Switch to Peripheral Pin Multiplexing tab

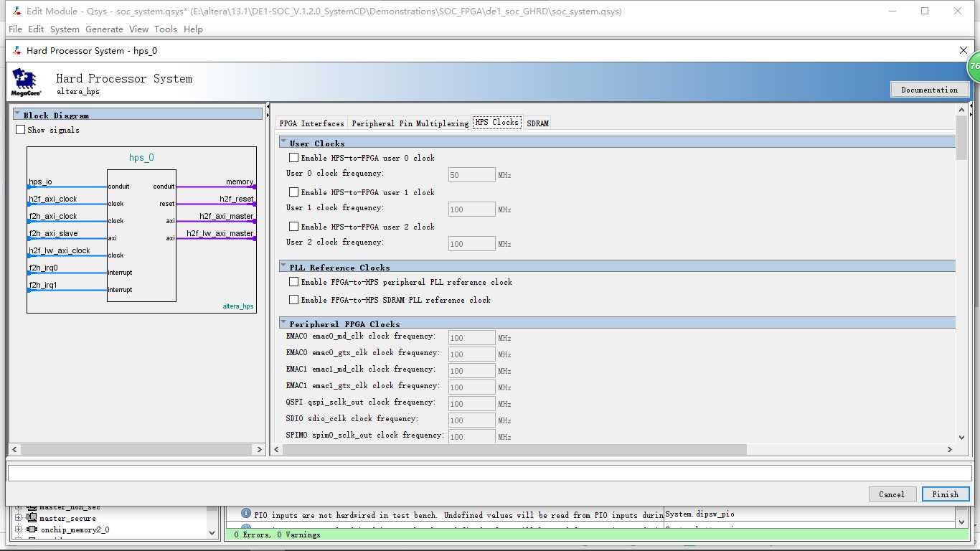click(410, 123)
